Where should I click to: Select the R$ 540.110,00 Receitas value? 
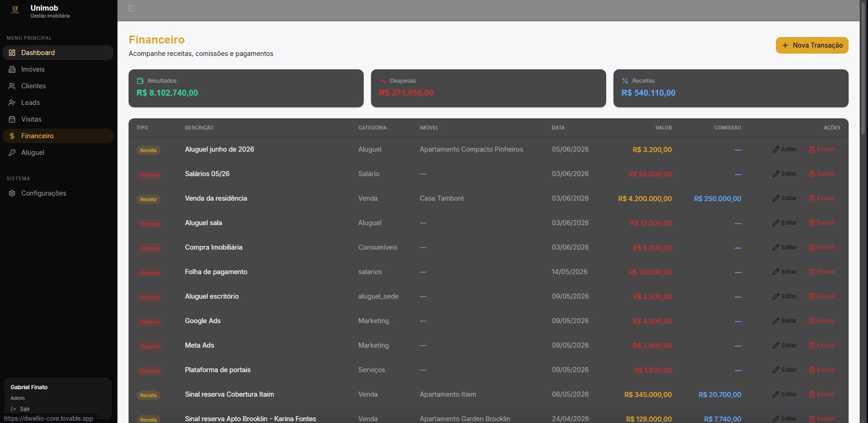(x=648, y=93)
